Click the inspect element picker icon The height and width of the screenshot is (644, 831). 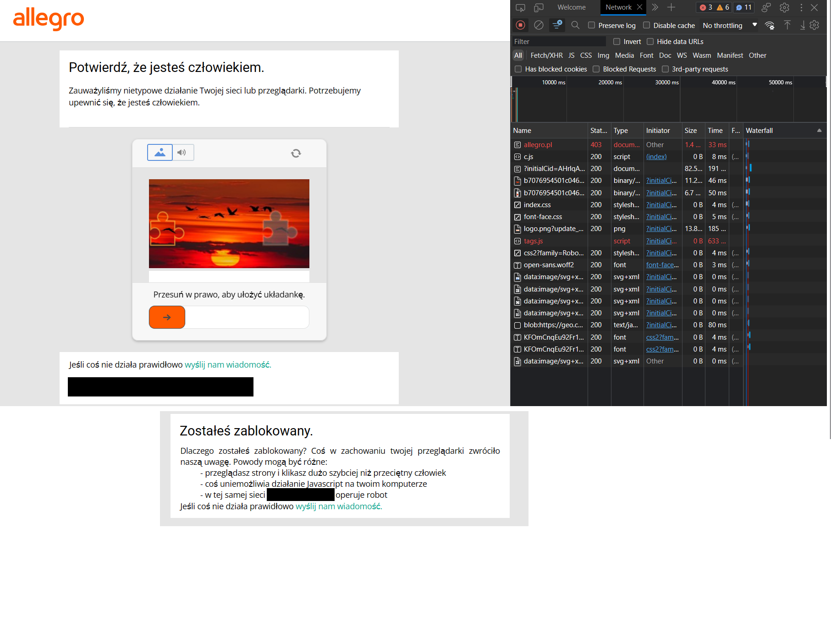click(x=520, y=8)
